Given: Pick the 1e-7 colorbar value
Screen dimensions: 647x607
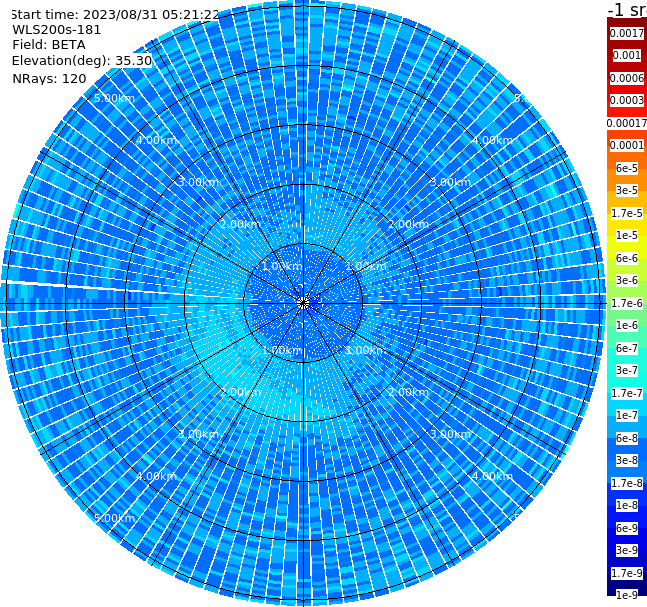Looking at the screenshot, I should click(x=627, y=415).
